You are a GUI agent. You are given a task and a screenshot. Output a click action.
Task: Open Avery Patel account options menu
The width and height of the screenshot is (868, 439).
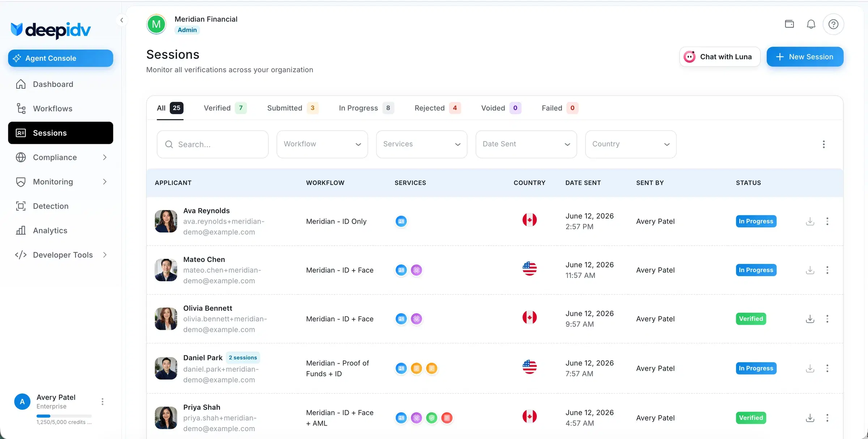click(x=102, y=402)
